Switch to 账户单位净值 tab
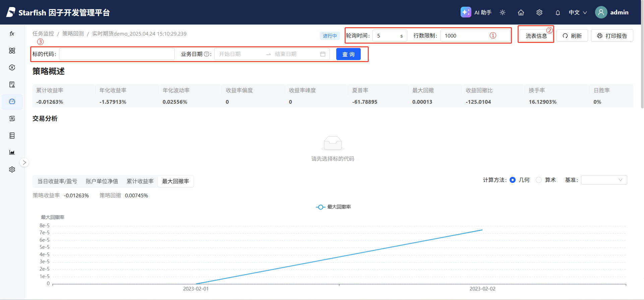Screen dimensions: 644x300 click(x=102, y=181)
